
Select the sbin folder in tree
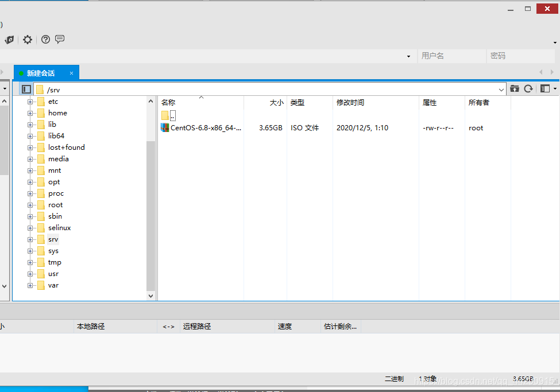coord(55,216)
